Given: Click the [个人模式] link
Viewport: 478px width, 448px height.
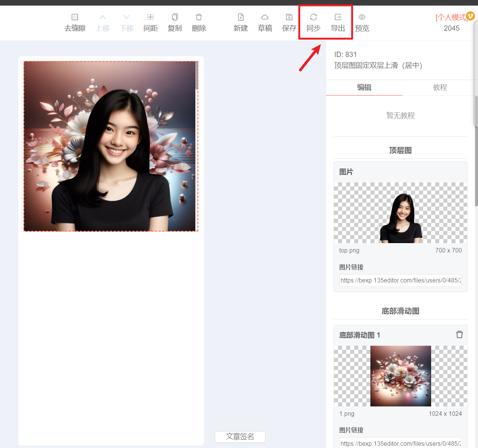Looking at the screenshot, I should pyautogui.click(x=451, y=17).
